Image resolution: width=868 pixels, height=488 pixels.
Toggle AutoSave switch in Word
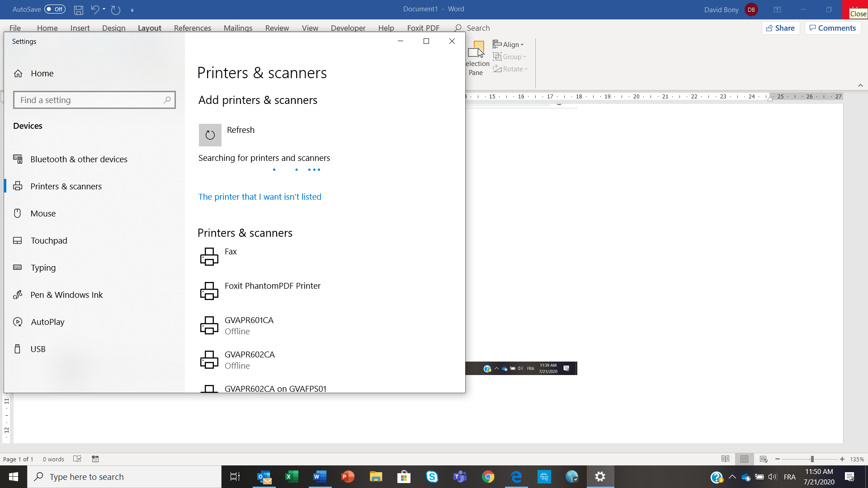pos(55,9)
